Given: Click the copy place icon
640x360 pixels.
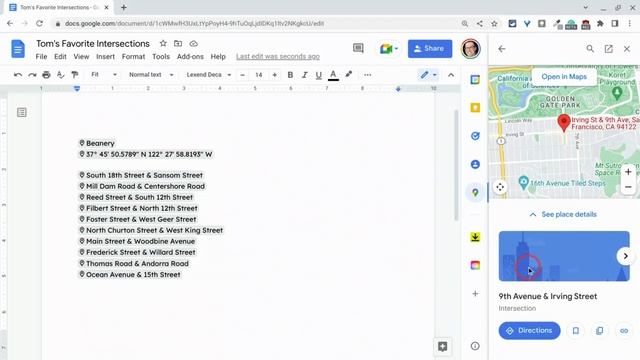Looking at the screenshot, I should 600,331.
